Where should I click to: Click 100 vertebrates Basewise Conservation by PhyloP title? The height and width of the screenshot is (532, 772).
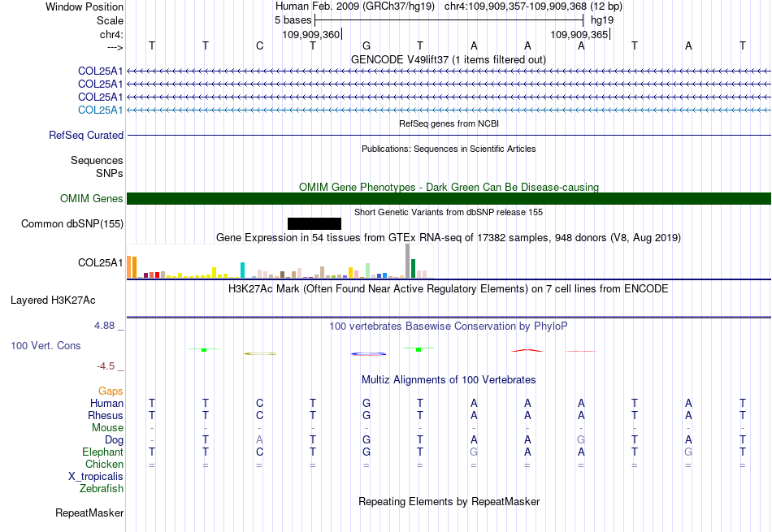click(x=449, y=326)
